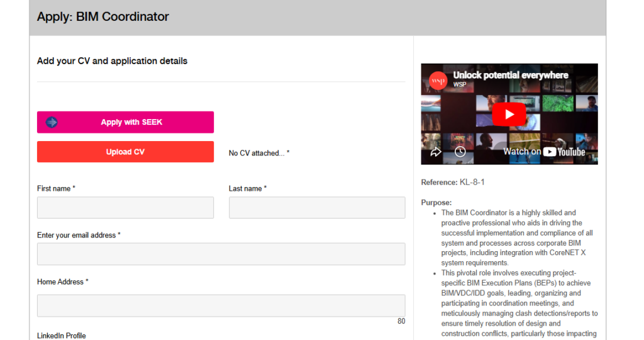The image size is (644, 340).
Task: Select the email address text box
Action: pyautogui.click(x=221, y=254)
